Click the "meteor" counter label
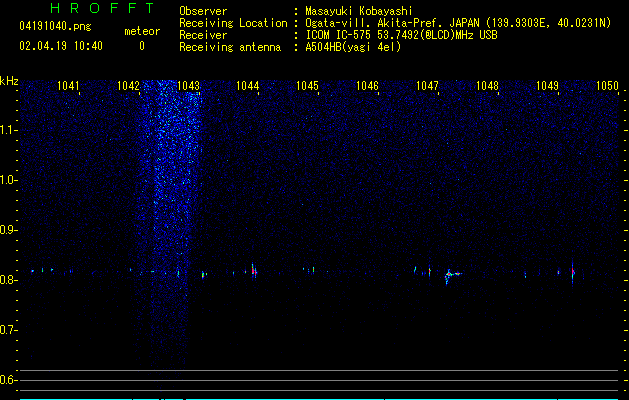 pyautogui.click(x=142, y=31)
